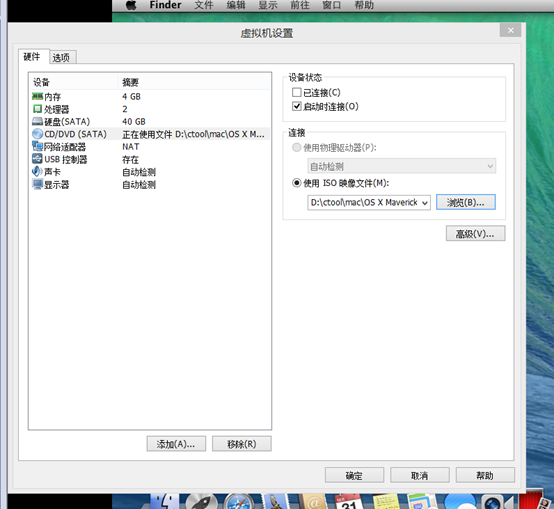Screen dimensions: 554x509
Task: Click the 帮助 button in dialog
Action: point(485,475)
